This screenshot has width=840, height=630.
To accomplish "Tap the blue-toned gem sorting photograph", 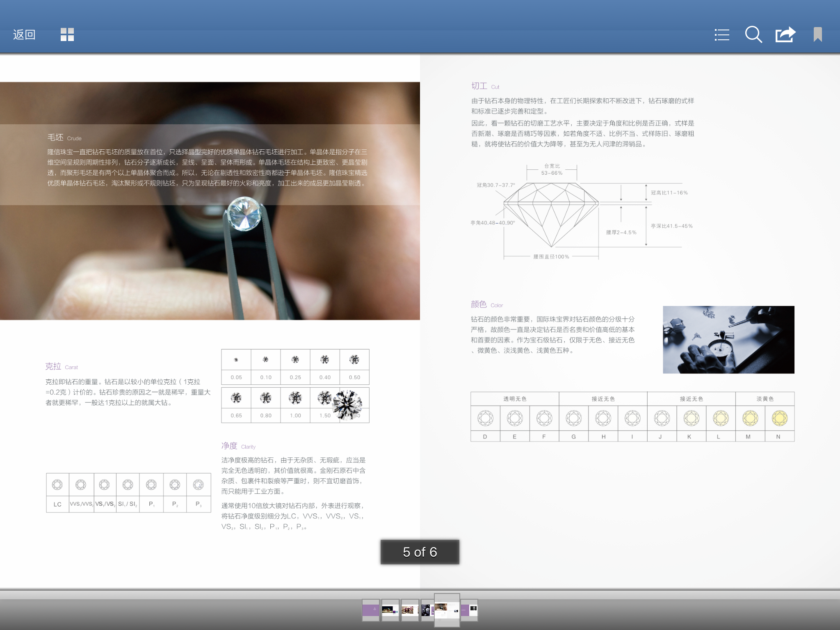I will pyautogui.click(x=728, y=340).
